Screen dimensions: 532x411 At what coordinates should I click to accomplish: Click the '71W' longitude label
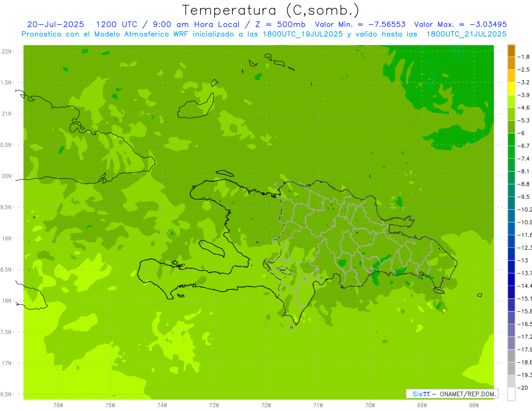tap(318, 405)
